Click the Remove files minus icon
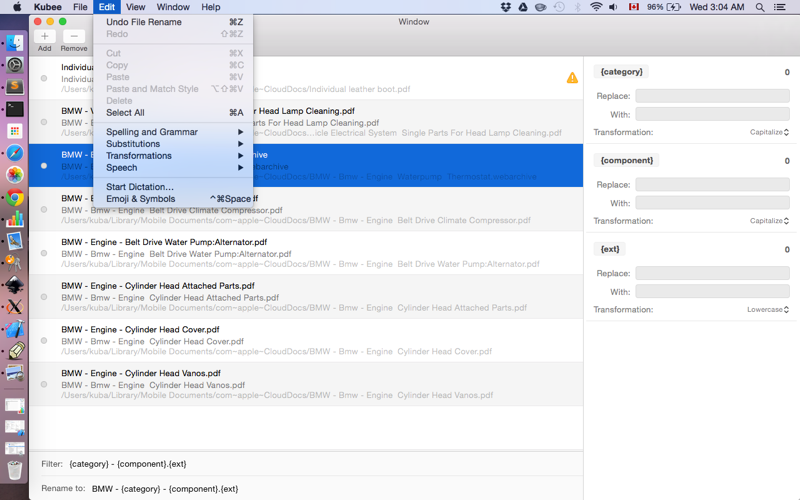800x500 pixels. tap(74, 36)
